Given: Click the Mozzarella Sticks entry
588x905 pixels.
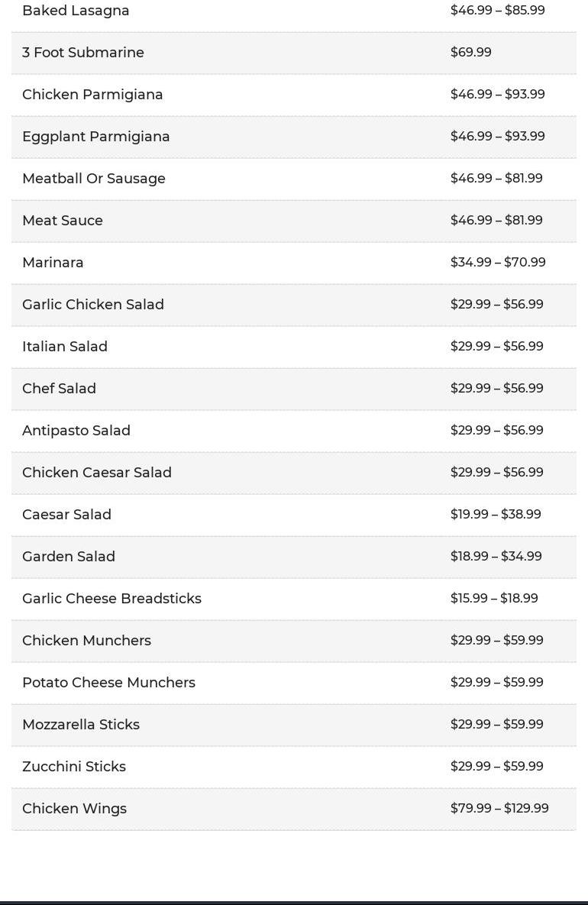Looking at the screenshot, I should [x=81, y=725].
